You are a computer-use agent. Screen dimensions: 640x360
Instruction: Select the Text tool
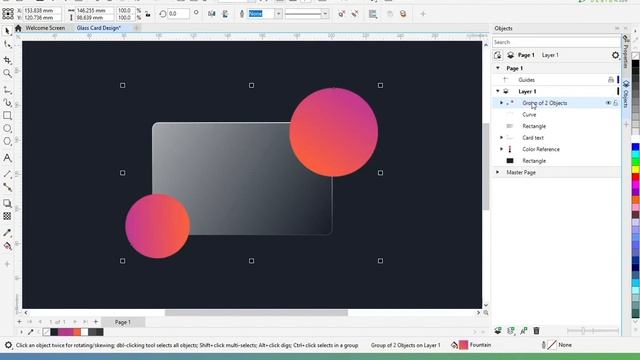(7, 158)
